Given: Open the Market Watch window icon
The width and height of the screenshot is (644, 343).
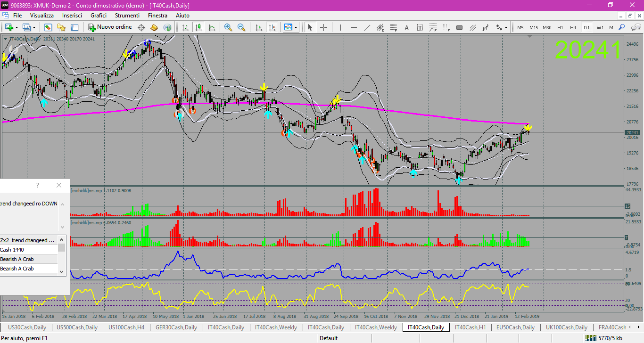Looking at the screenshot, I should pos(48,27).
